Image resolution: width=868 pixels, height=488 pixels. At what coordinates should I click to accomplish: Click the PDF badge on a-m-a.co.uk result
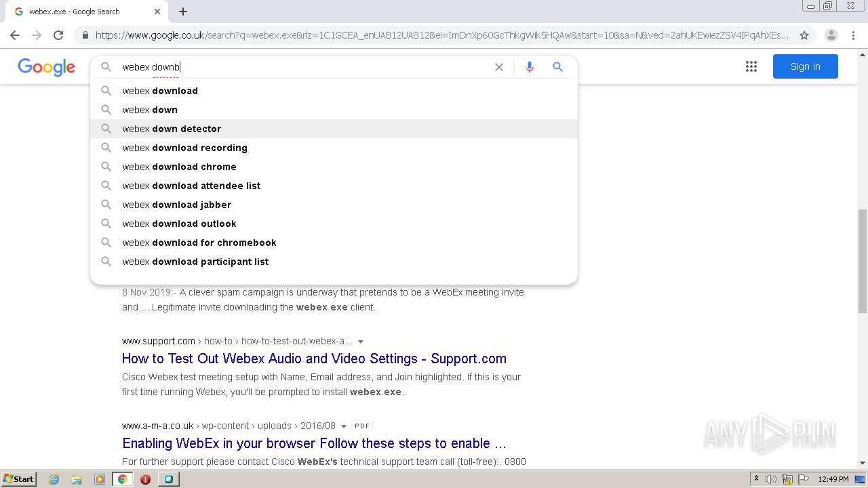(362, 426)
